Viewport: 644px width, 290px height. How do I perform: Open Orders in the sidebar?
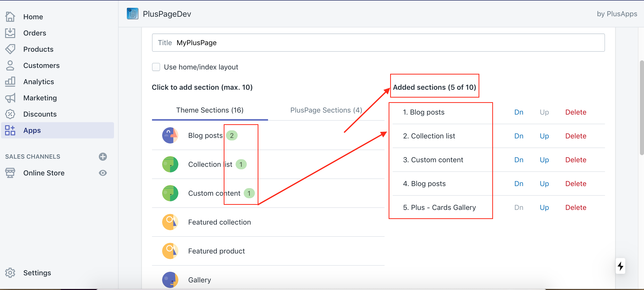click(35, 33)
